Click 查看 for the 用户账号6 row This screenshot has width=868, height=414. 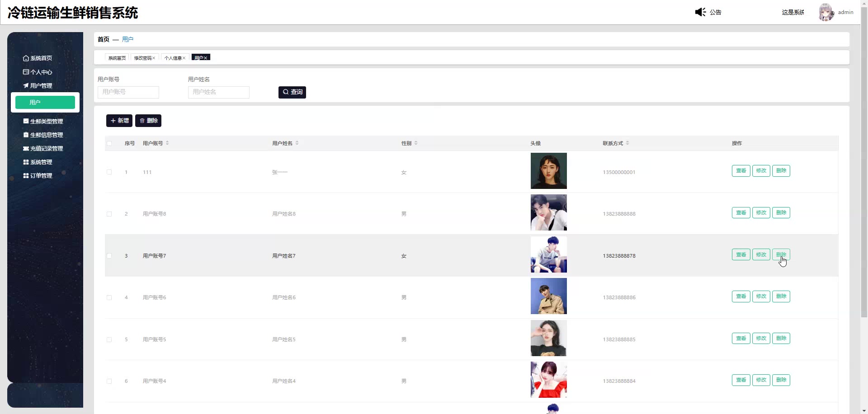tap(741, 296)
